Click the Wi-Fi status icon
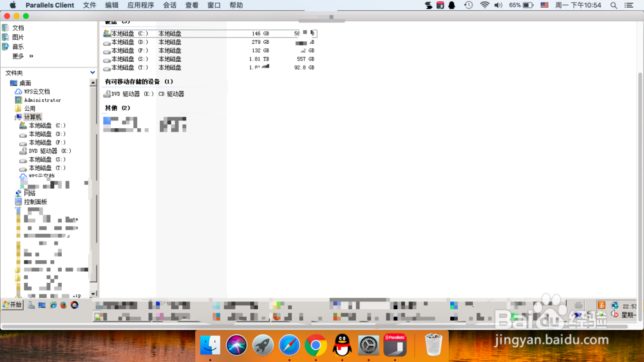644x362 pixels. [485, 5]
